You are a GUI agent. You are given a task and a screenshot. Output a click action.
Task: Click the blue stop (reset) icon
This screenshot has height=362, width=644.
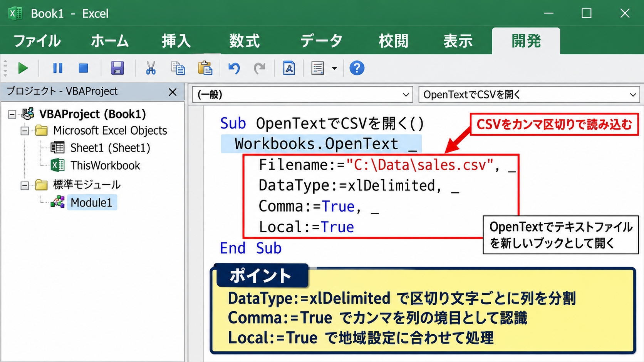tap(83, 68)
